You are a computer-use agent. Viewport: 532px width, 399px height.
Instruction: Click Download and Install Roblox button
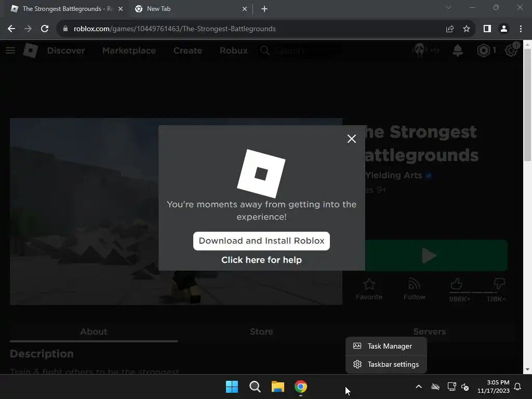261,241
